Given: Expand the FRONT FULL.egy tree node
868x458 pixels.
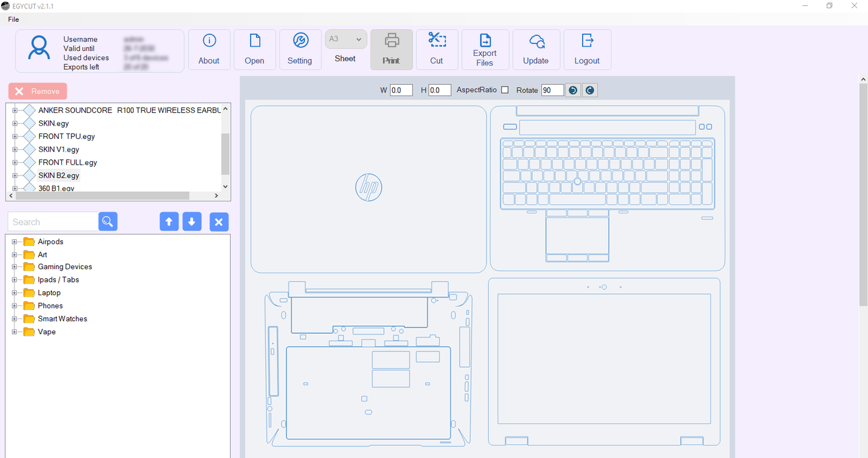Looking at the screenshot, I should pyautogui.click(x=15, y=162).
